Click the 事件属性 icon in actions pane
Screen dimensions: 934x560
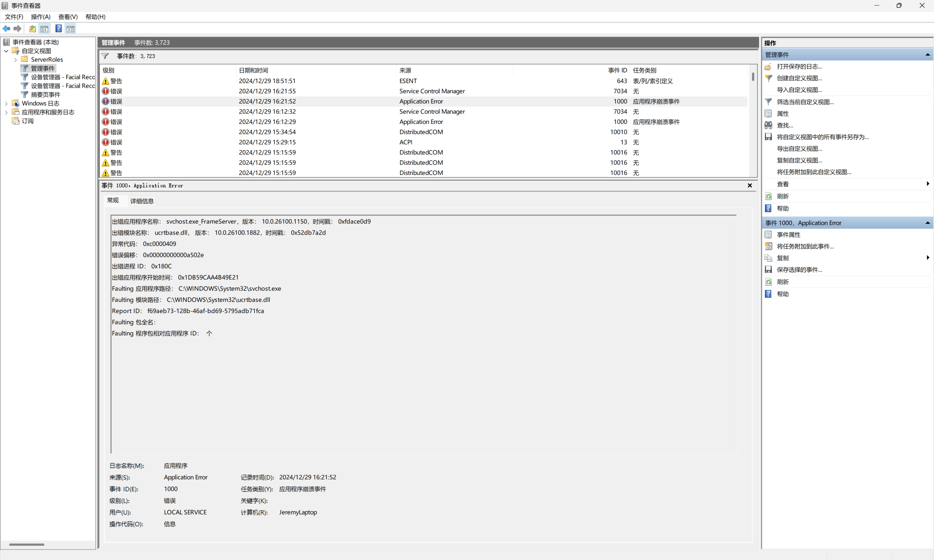coord(768,235)
